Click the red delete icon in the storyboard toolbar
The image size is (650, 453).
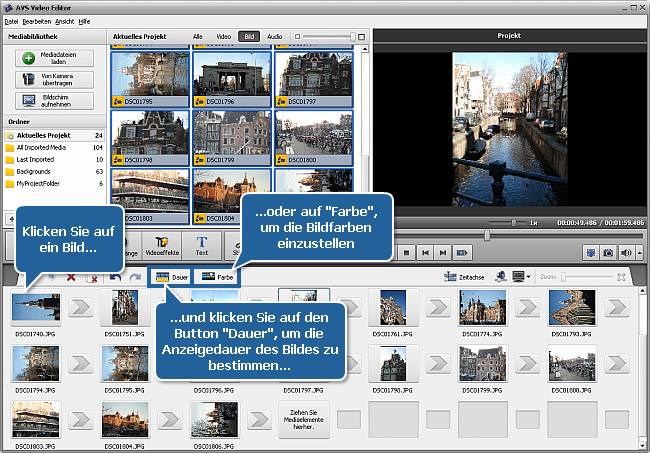[71, 276]
